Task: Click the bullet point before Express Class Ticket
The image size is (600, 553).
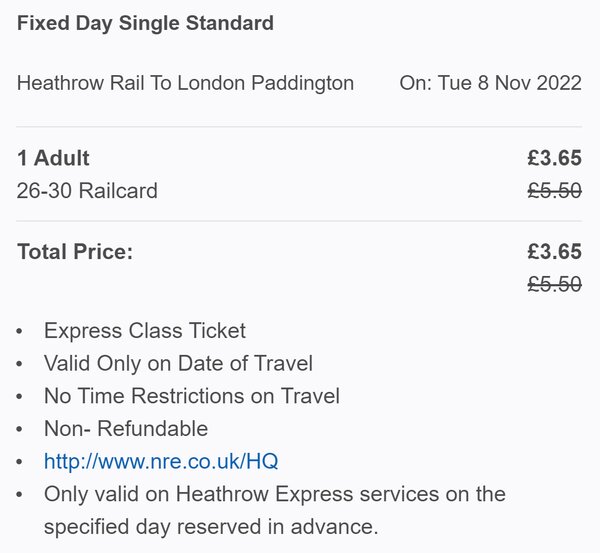Action: 20,331
